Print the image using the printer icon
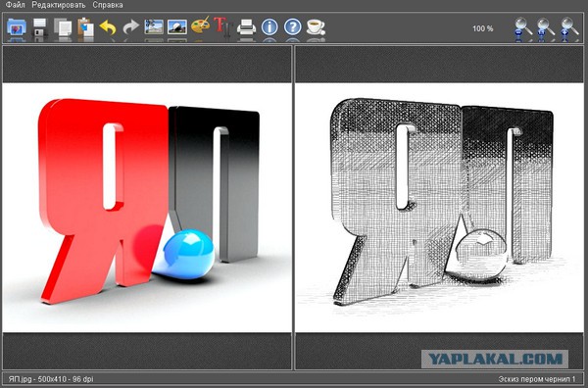The image size is (588, 388). point(246,27)
